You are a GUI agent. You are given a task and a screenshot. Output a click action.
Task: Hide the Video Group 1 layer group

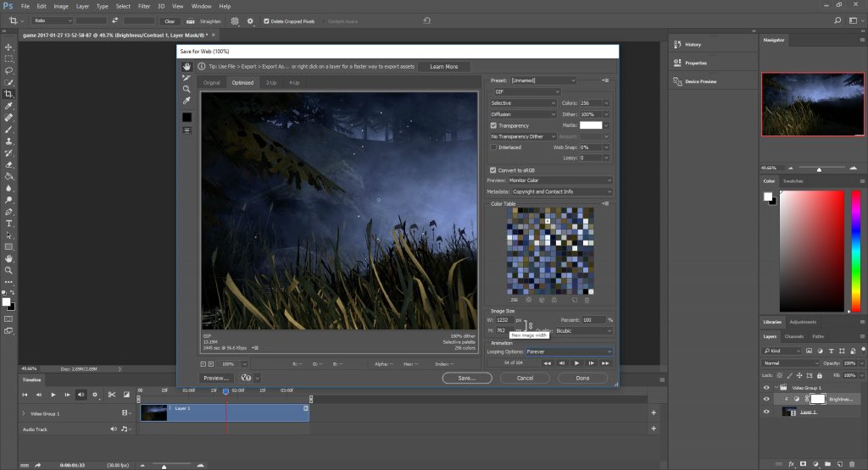766,388
